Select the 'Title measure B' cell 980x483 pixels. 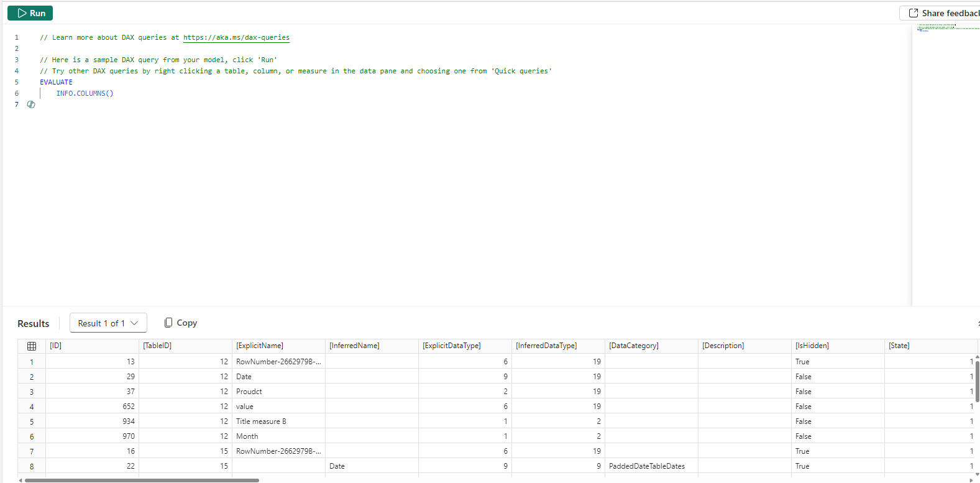278,421
